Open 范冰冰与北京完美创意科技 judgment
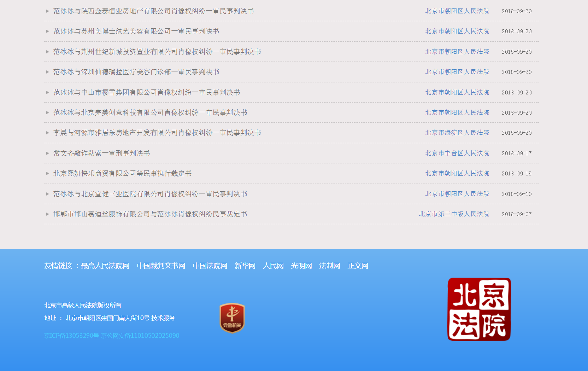 point(150,112)
